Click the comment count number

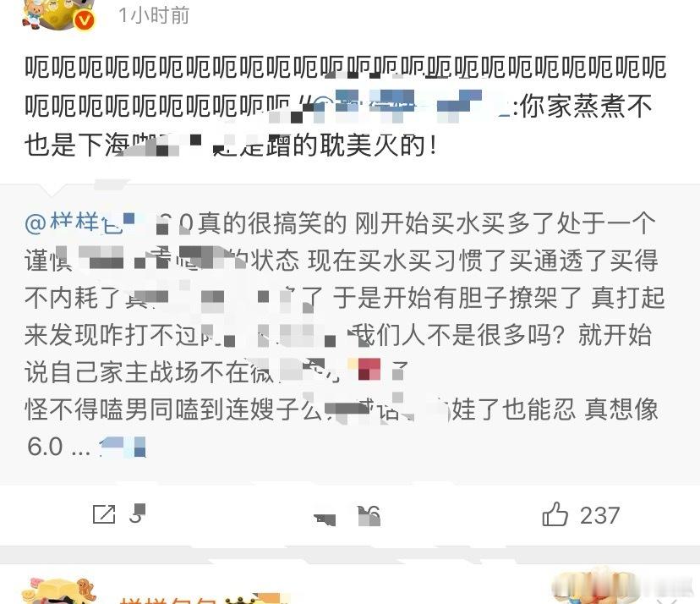(369, 515)
